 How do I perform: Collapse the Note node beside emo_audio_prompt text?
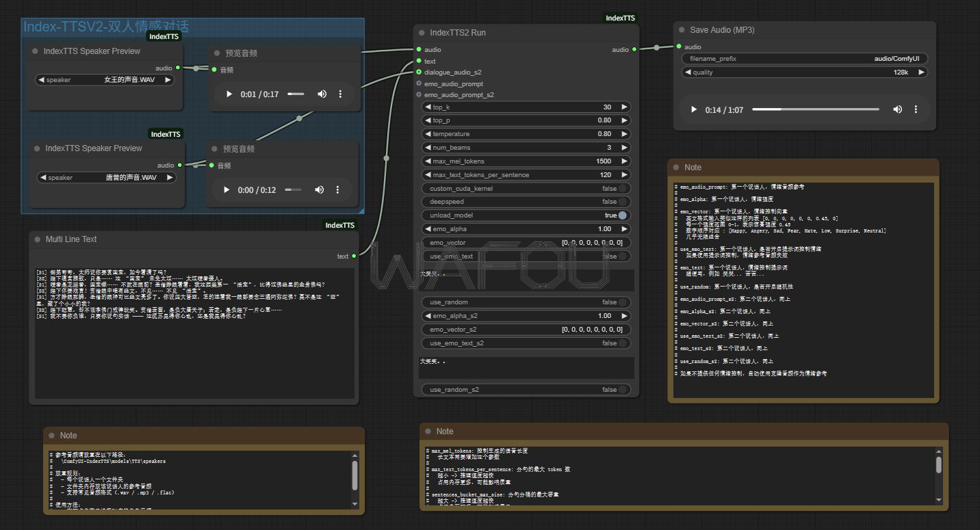click(x=675, y=168)
